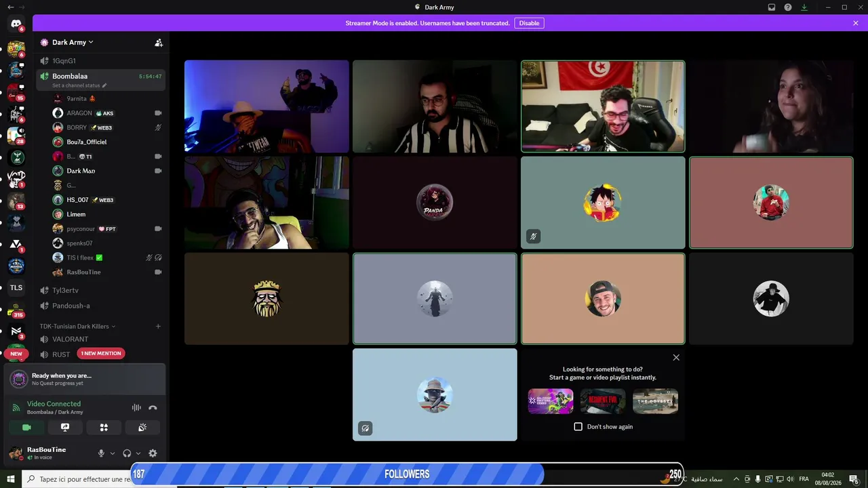868x488 pixels.
Task: Disable Streamer Mode
Action: (529, 23)
